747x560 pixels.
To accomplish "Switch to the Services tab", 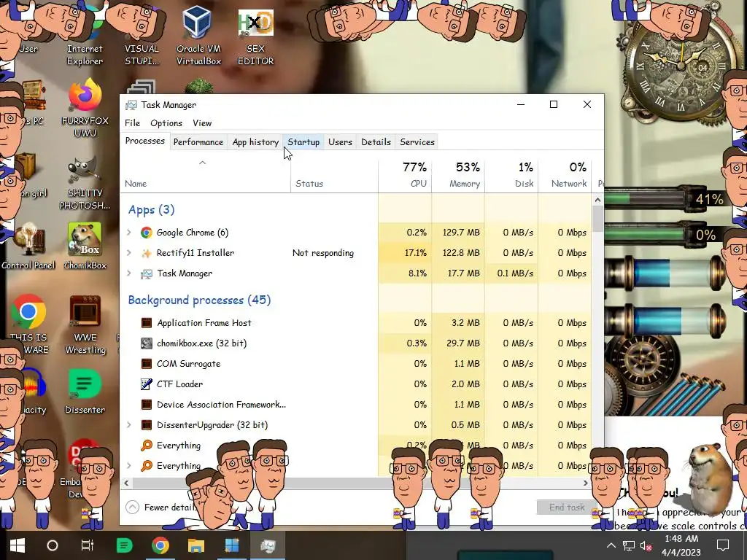I will pyautogui.click(x=417, y=142).
